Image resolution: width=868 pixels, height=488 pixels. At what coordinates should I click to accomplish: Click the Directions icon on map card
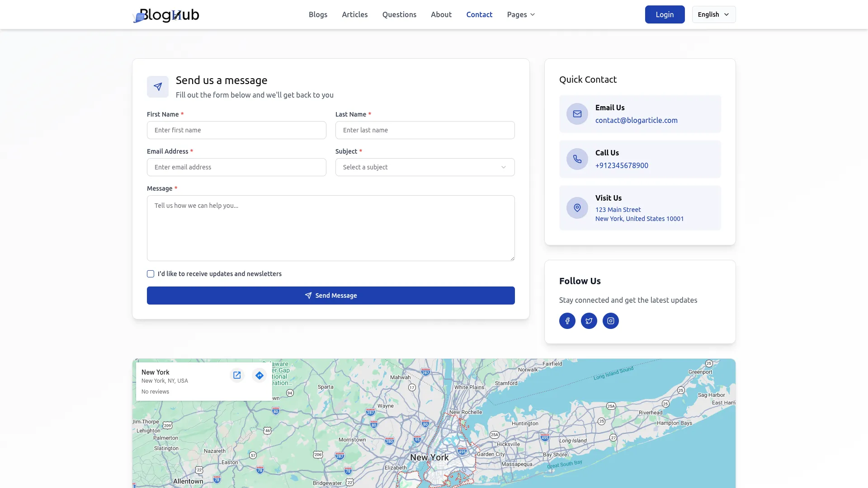[259, 375]
